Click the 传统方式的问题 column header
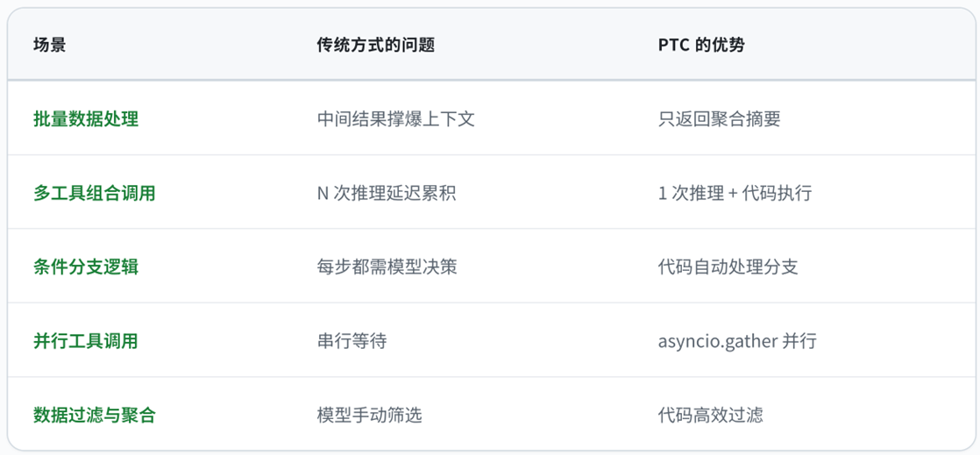Screen dimensions: 980x455 (375, 45)
